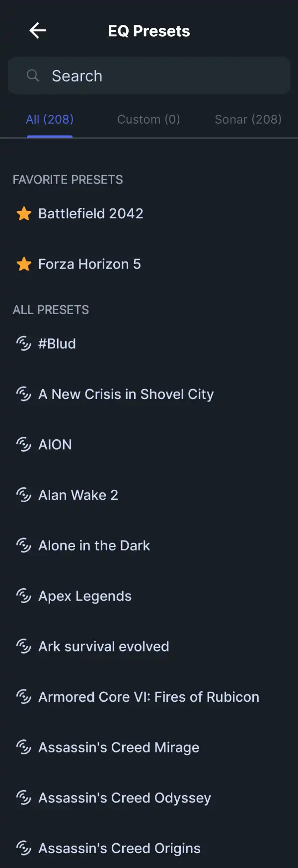Click the Sonar icon next to Apex Legends
This screenshot has width=298, height=868.
pos(24,596)
